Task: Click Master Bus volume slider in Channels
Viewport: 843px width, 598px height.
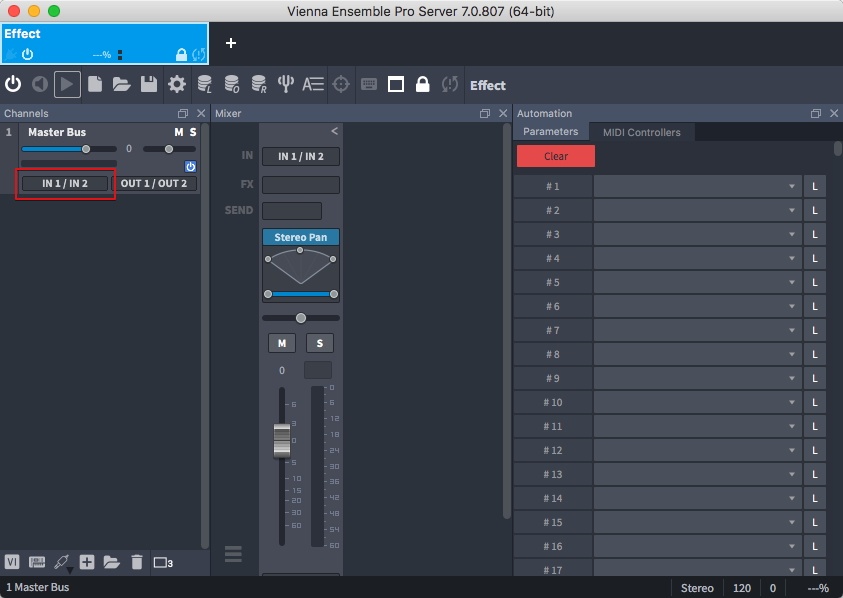Action: click(69, 149)
